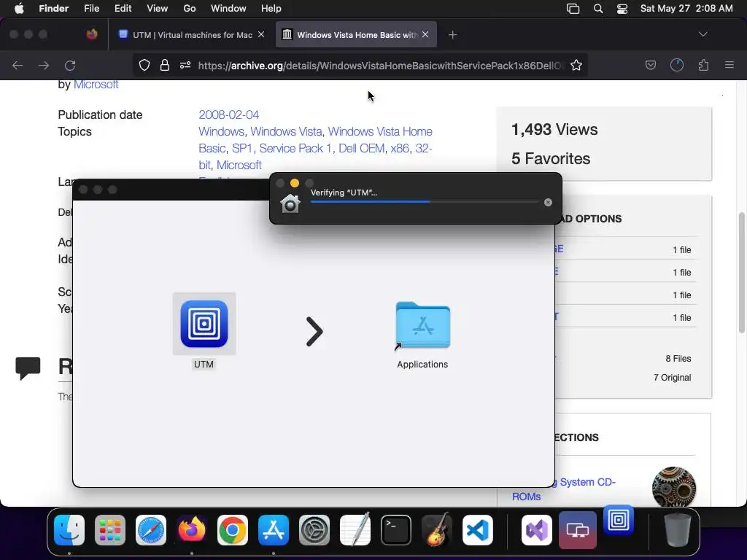Viewport: 747px width, 560px height.
Task: Click the Verifying UTM progress bar
Action: click(x=425, y=202)
